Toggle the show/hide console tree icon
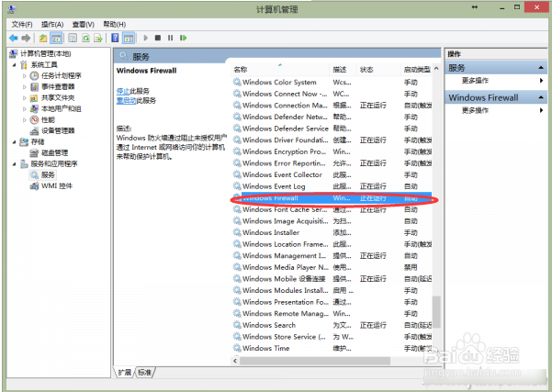Screen dimensions: 552x392 pyautogui.click(x=56, y=38)
